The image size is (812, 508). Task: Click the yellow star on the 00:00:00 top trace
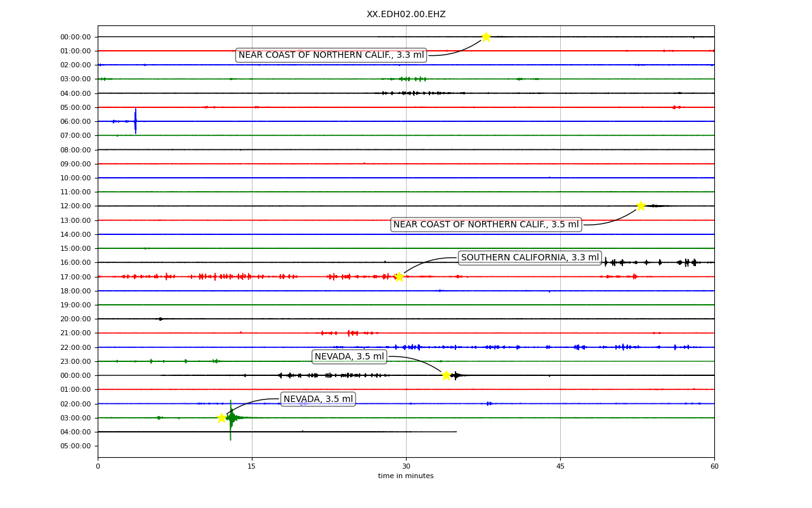(486, 37)
